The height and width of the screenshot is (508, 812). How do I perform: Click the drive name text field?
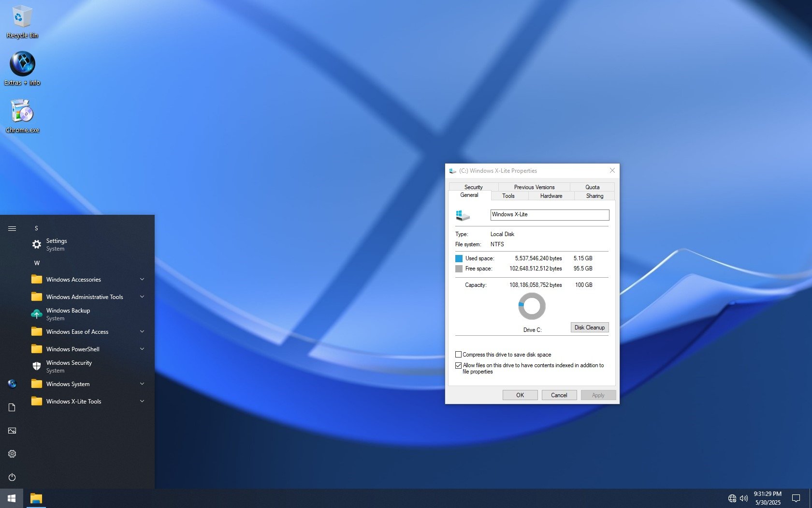point(550,215)
